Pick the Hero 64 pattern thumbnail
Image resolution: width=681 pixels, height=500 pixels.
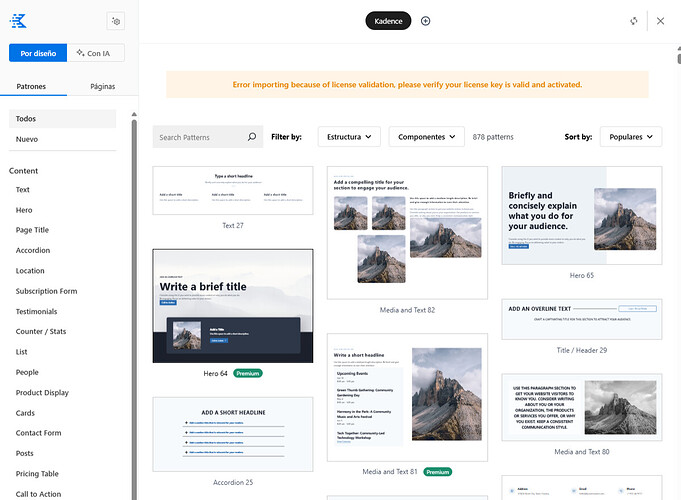(x=232, y=306)
